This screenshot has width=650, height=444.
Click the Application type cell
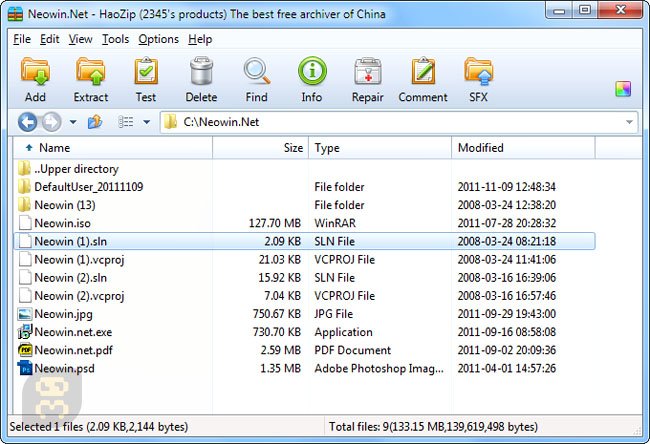tap(343, 332)
